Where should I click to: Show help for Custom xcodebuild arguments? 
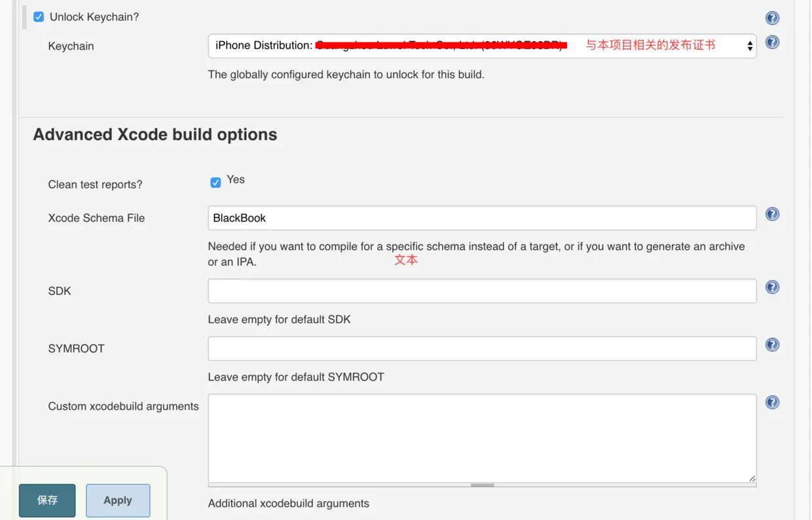772,403
